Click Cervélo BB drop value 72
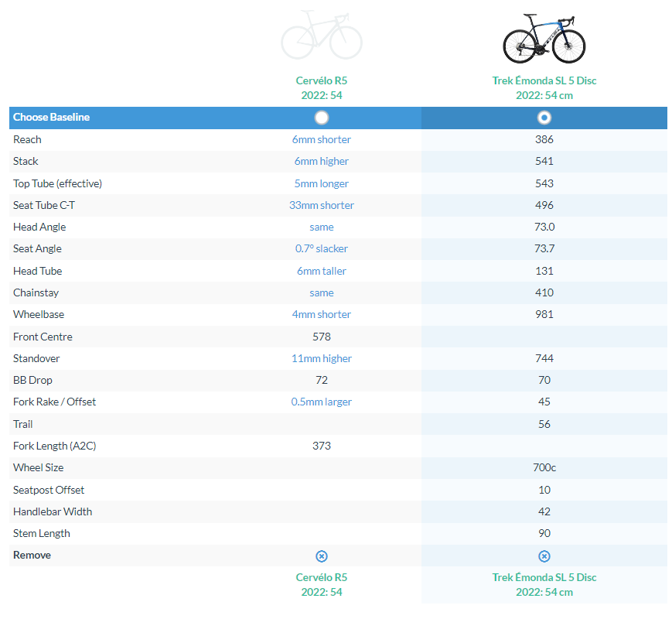This screenshot has height=619, width=672. pyautogui.click(x=322, y=381)
